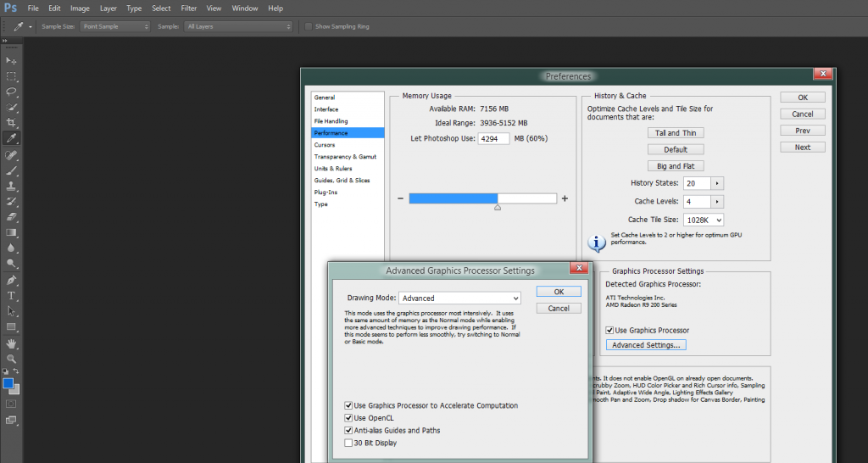The width and height of the screenshot is (868, 463).
Task: Open the Drawing Mode dropdown
Action: pyautogui.click(x=459, y=298)
